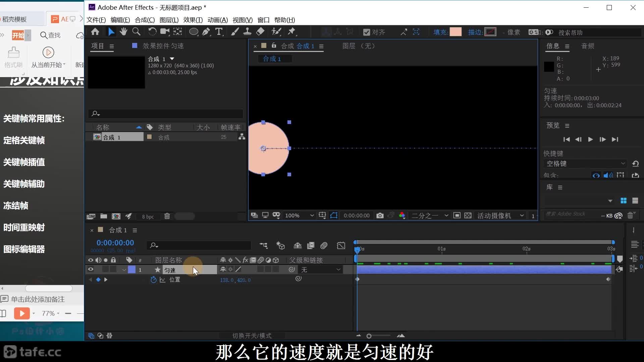Click the 描边 stroke color swatch
644x362 pixels.
(490, 32)
